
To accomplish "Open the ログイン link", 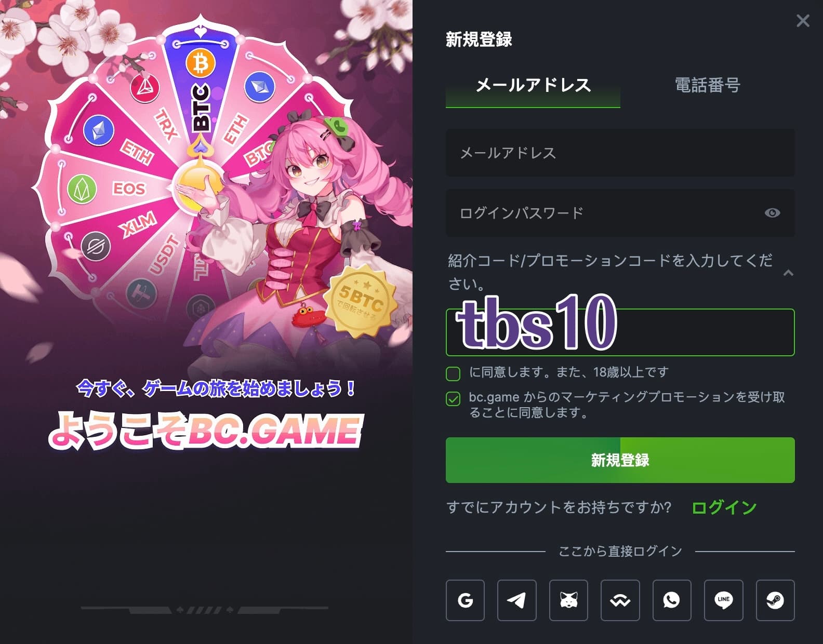I will [x=724, y=507].
